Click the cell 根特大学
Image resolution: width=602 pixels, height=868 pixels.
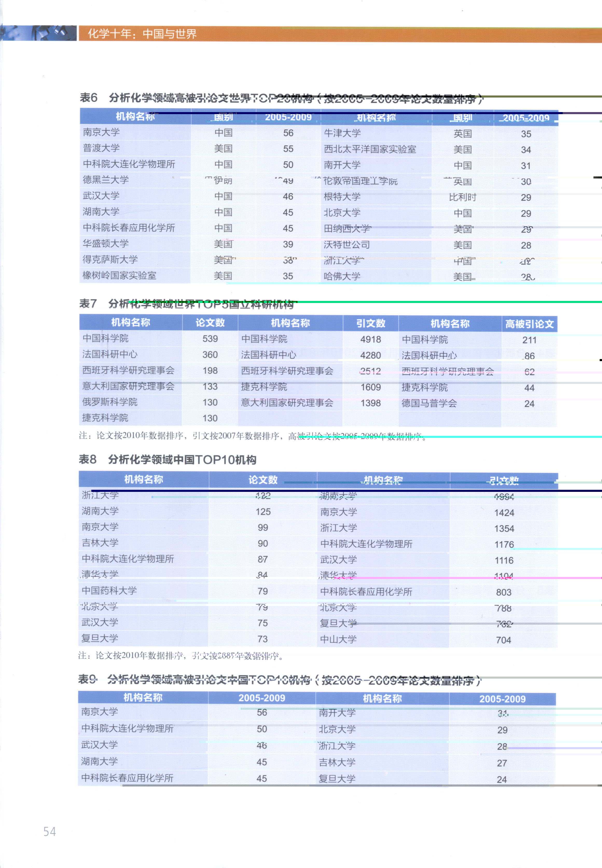[x=342, y=197]
